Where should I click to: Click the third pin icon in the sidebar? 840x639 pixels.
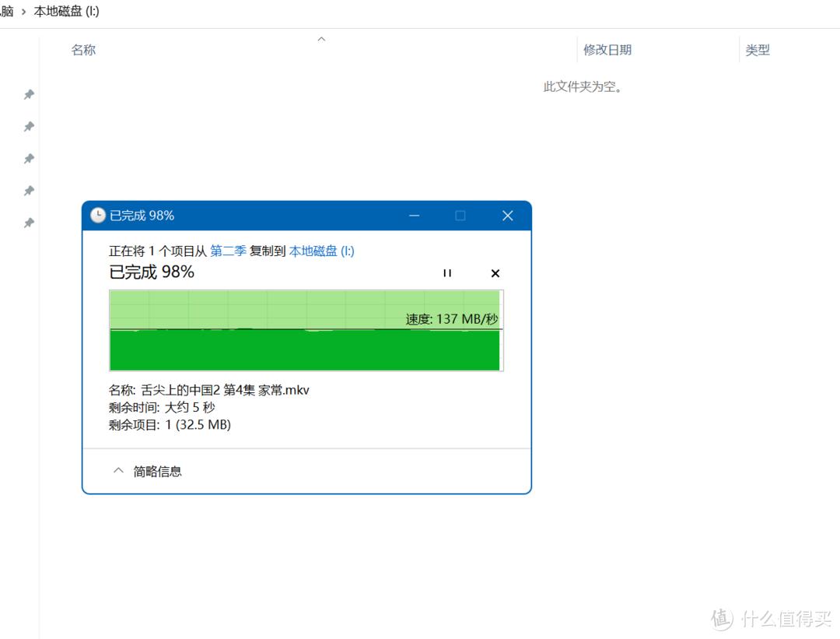click(x=29, y=158)
